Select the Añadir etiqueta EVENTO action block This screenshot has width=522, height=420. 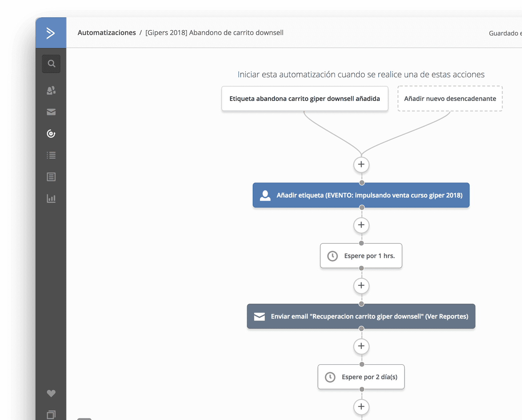[x=361, y=195]
